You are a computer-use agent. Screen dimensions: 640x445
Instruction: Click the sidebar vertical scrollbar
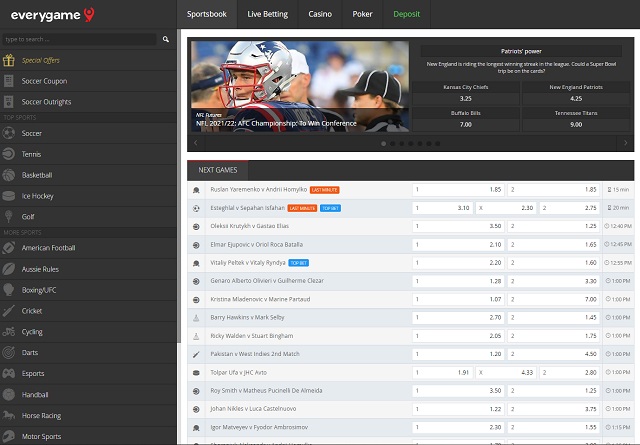pos(178,186)
